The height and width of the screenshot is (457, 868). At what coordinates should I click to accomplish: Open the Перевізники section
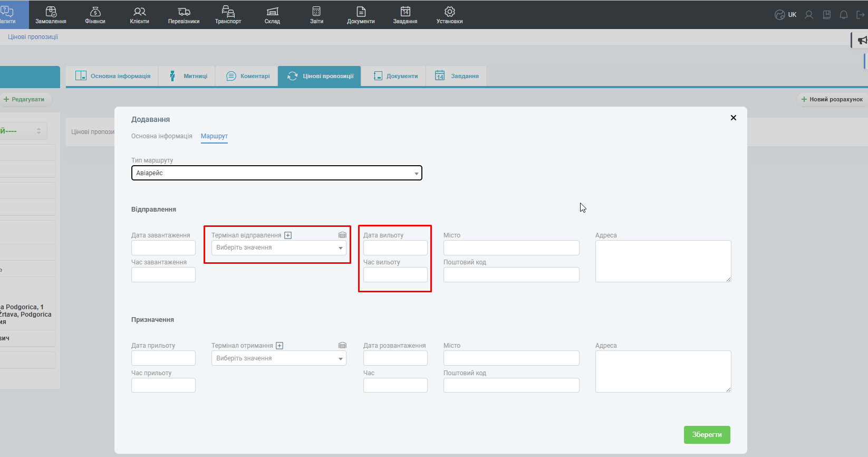184,15
